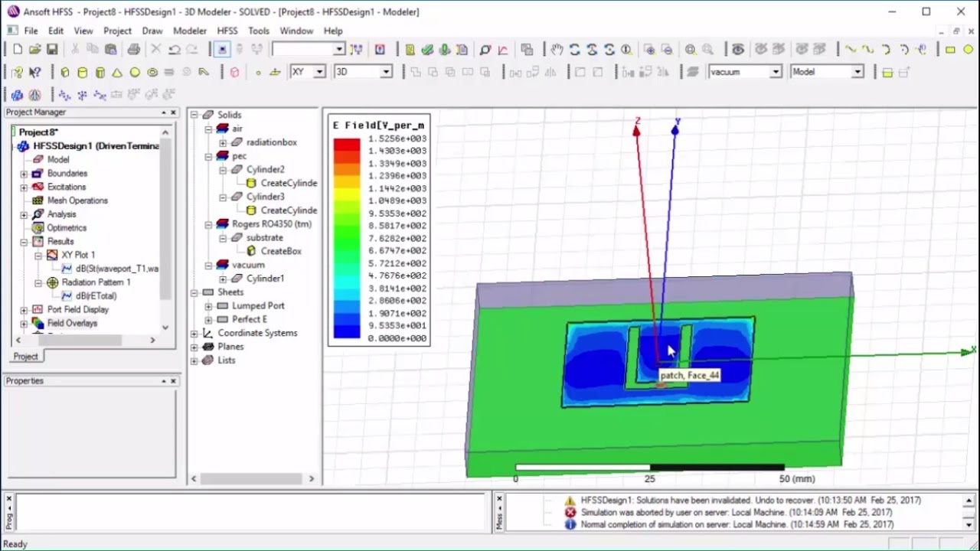Select the radiationbox object in the tree

271,142
